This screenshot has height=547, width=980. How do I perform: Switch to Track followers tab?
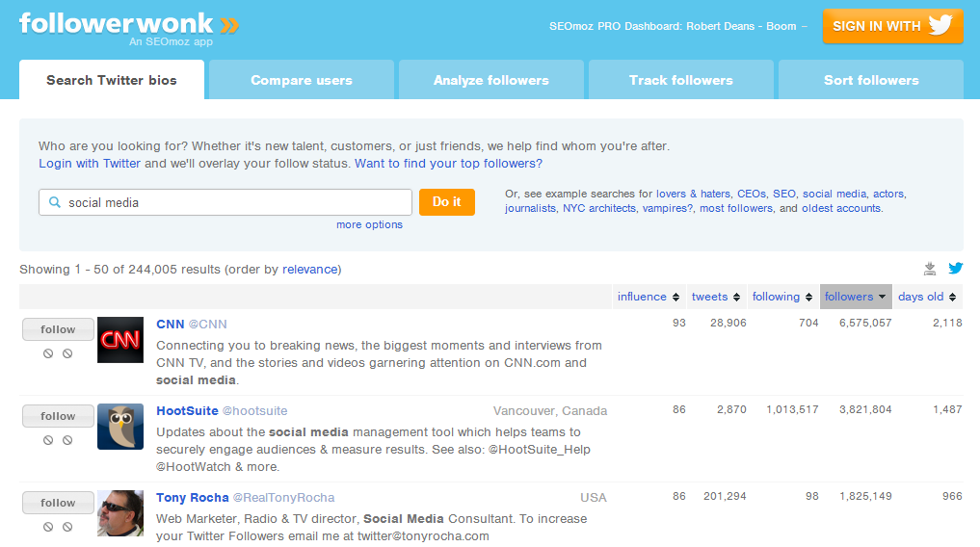681,80
